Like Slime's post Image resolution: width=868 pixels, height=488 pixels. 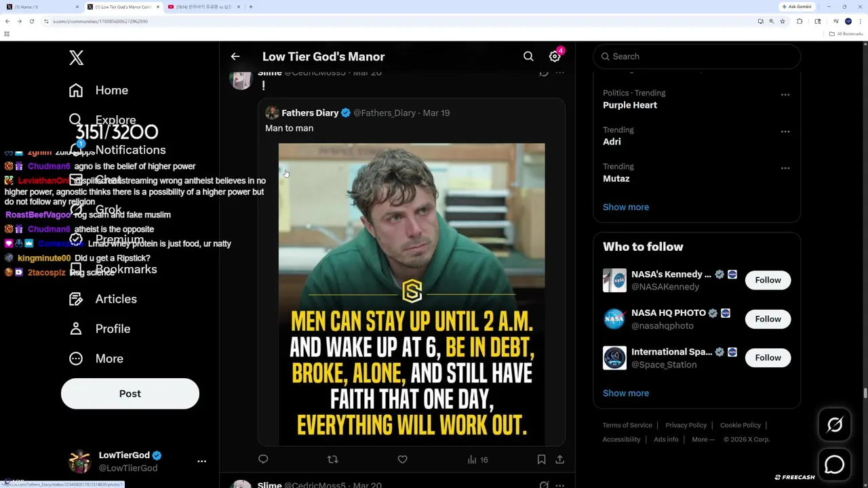point(402,460)
